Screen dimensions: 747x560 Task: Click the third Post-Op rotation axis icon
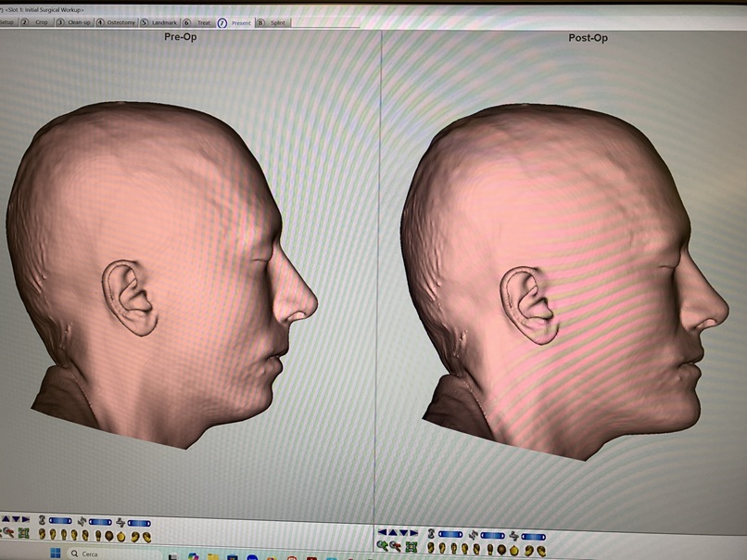coord(513,536)
